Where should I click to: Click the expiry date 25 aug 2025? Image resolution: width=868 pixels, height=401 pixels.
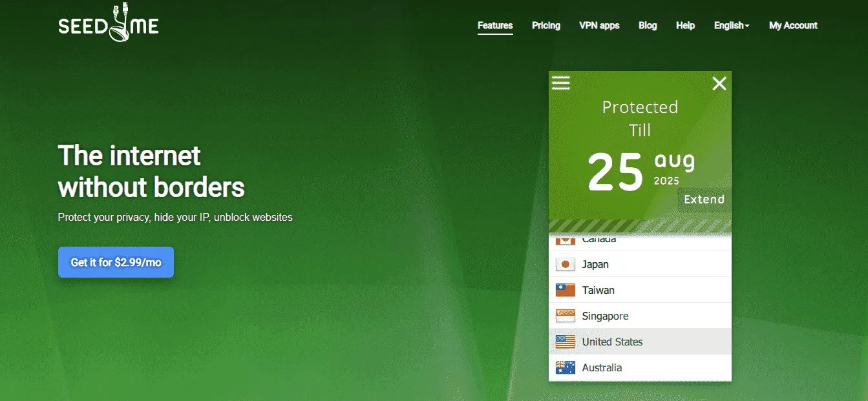click(x=640, y=170)
